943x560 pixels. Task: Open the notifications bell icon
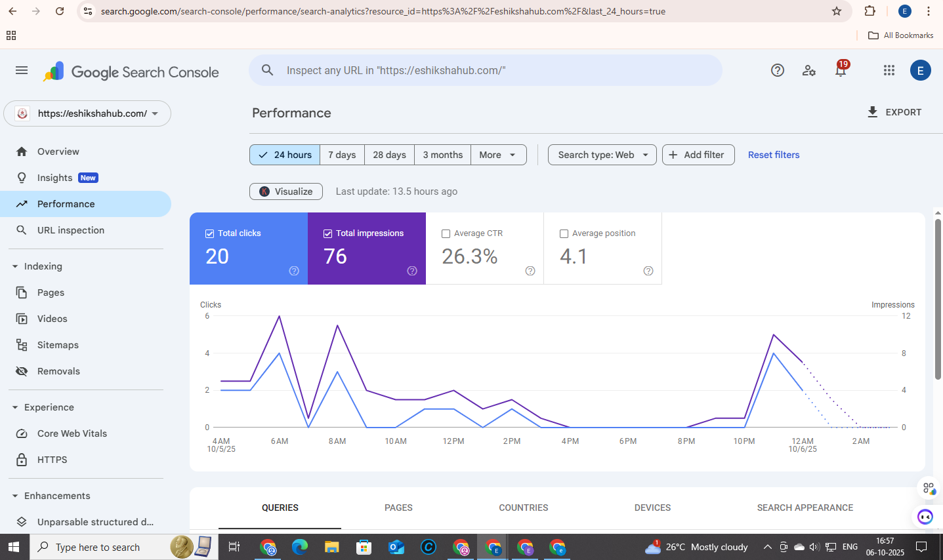(841, 70)
